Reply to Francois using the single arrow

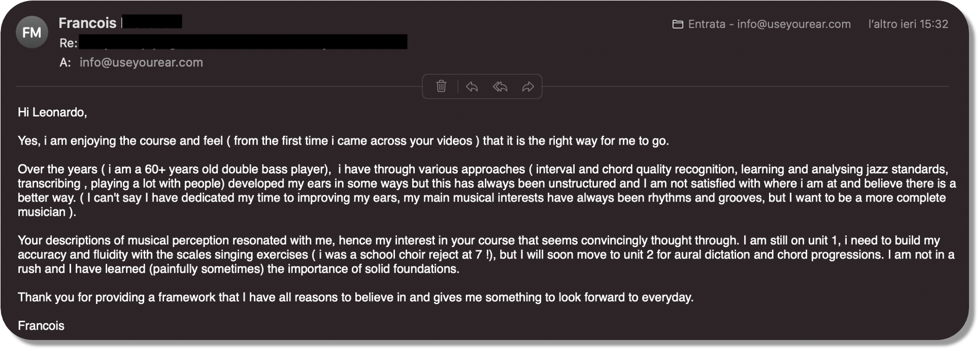[472, 87]
